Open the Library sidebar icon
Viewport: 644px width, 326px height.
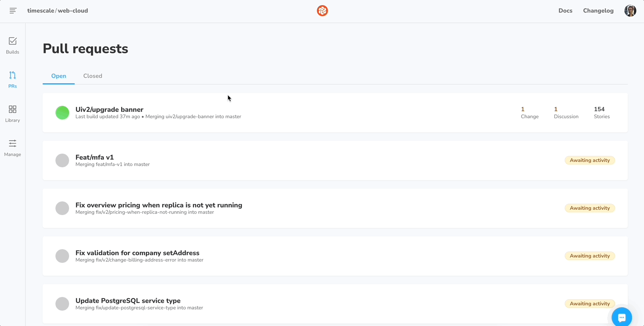coord(12,114)
